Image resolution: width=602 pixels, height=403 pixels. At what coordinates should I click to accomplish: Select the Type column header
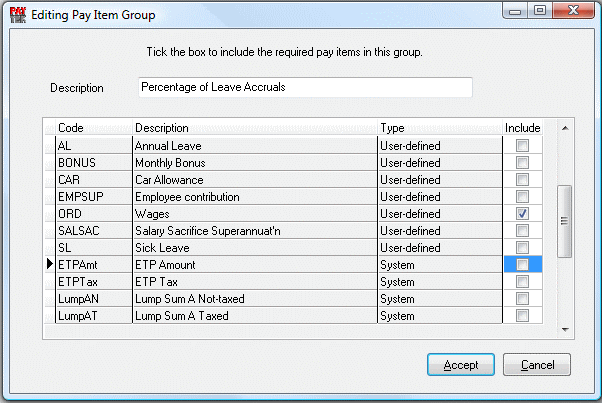pos(440,127)
